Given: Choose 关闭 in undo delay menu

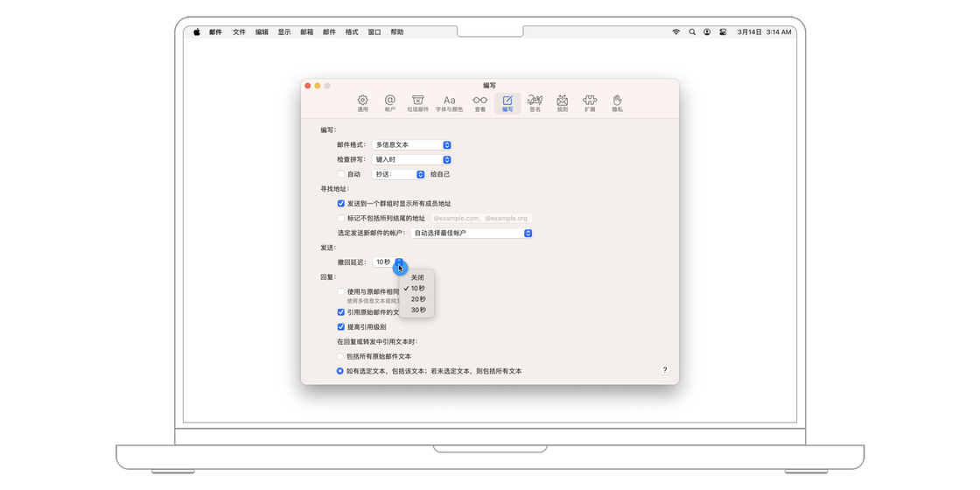Looking at the screenshot, I should tap(416, 277).
